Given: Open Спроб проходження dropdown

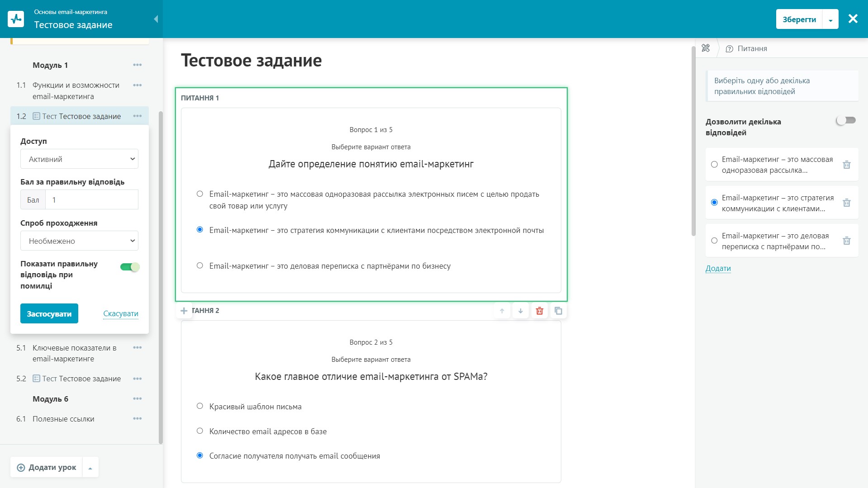Looking at the screenshot, I should (79, 241).
